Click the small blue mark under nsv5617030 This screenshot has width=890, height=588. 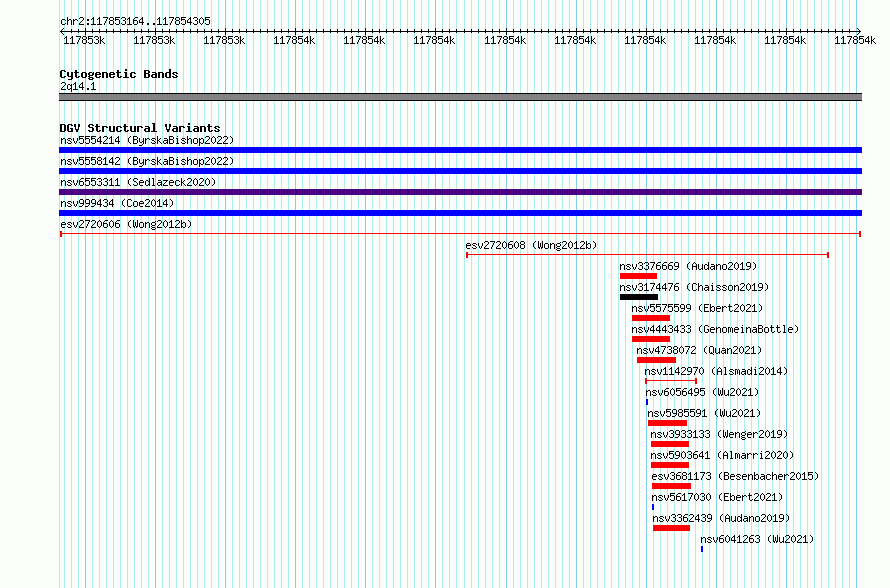click(x=653, y=507)
